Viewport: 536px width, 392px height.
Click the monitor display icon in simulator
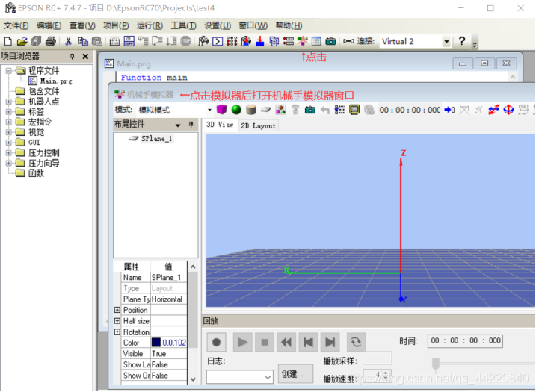tap(354, 110)
